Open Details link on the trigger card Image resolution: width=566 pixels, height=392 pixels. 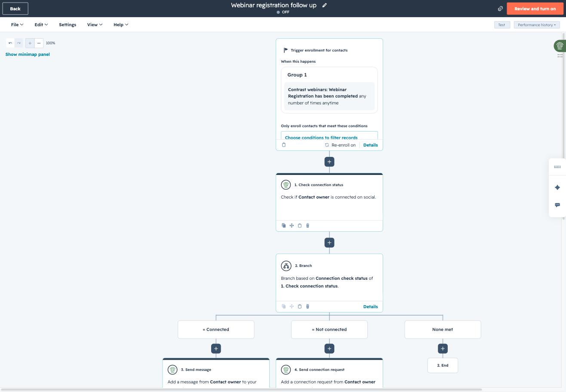[x=370, y=145]
